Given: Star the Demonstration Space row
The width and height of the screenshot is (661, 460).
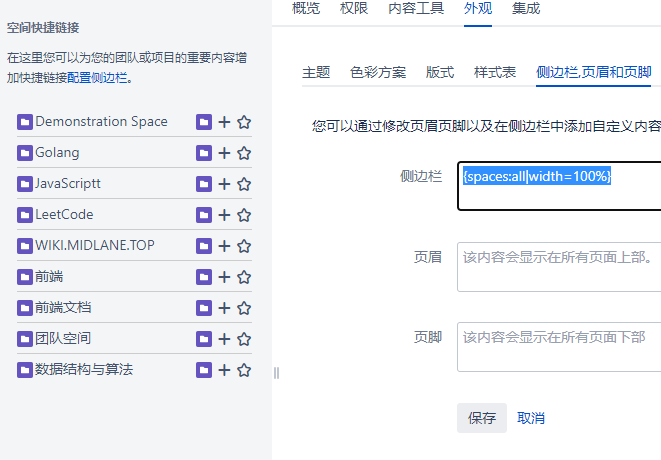Looking at the screenshot, I should (x=244, y=122).
